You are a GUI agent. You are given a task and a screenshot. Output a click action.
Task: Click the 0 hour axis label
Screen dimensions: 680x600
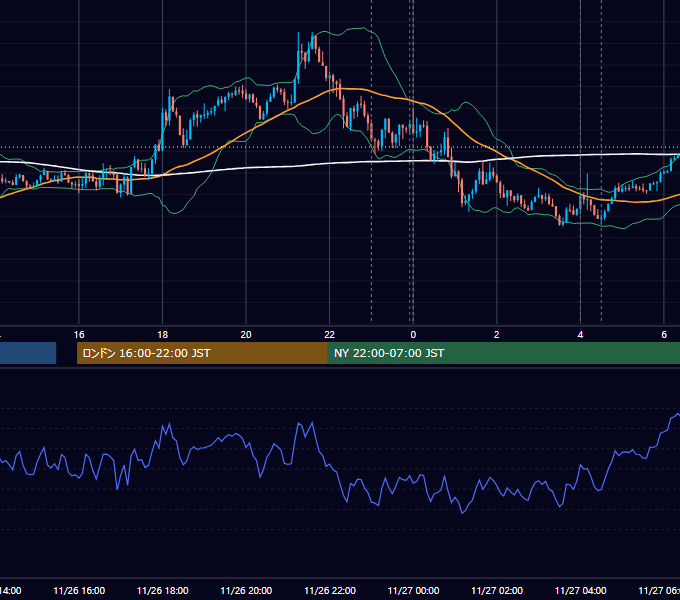413,335
